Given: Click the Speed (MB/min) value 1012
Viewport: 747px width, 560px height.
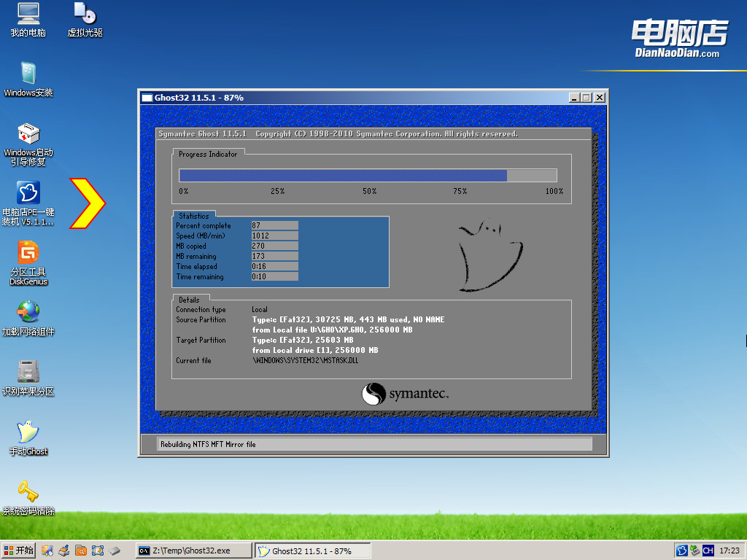Looking at the screenshot, I should click(275, 236).
